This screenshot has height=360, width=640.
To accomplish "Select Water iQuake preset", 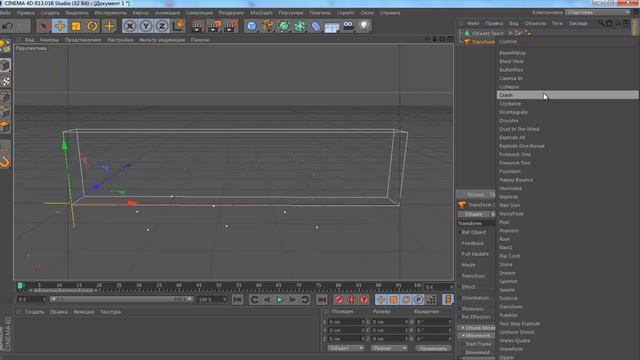I will coord(515,340).
